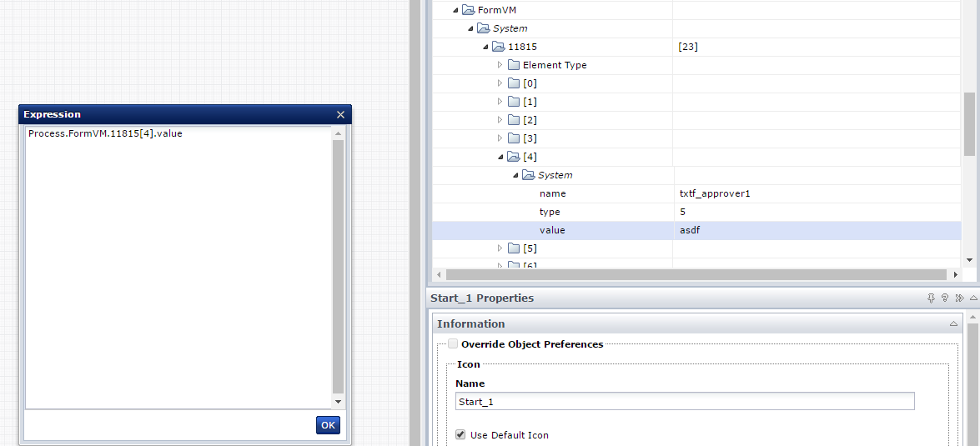Pin the Start_1 Properties panel
The width and height of the screenshot is (980, 446).
click(932, 298)
